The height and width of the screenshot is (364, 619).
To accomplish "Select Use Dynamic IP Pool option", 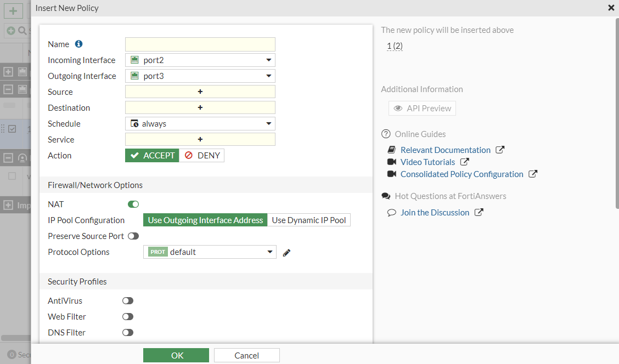I will coord(309,220).
